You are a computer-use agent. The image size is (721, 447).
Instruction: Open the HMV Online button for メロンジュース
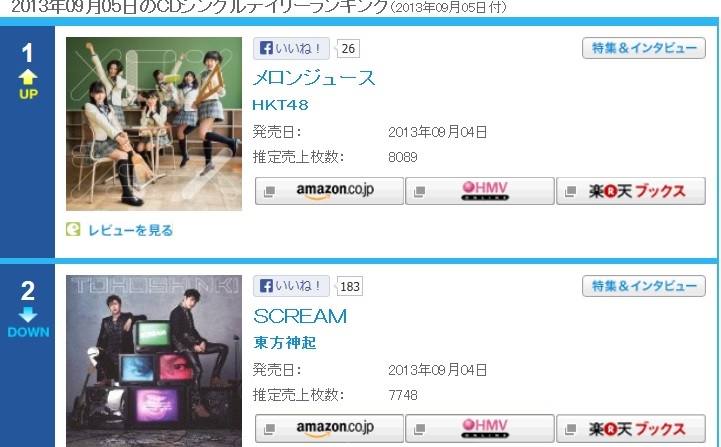click(x=480, y=191)
